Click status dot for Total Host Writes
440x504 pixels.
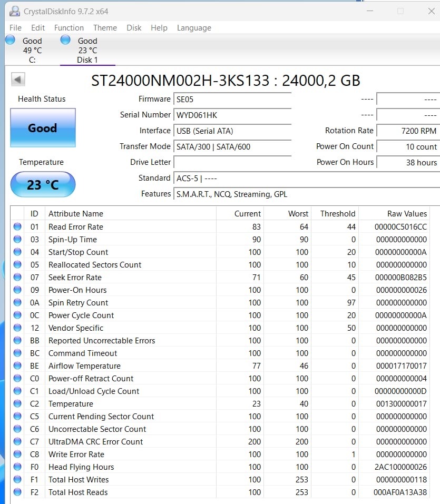tap(17, 479)
